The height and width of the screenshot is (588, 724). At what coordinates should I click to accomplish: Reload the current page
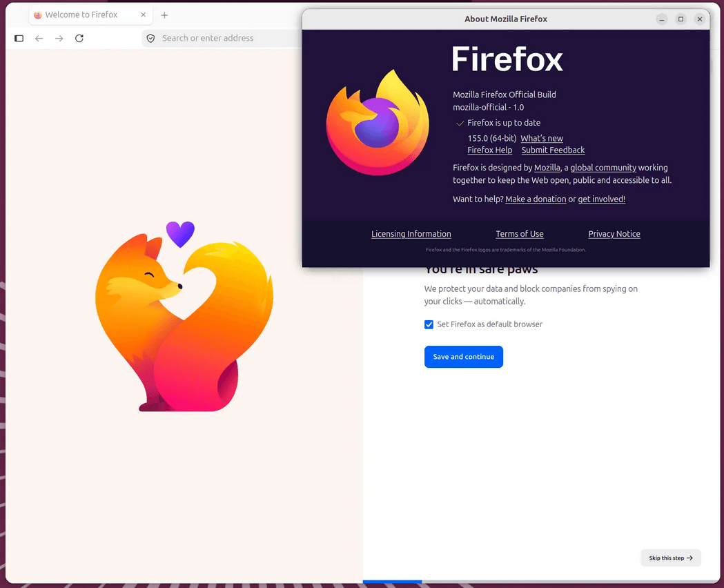point(79,39)
